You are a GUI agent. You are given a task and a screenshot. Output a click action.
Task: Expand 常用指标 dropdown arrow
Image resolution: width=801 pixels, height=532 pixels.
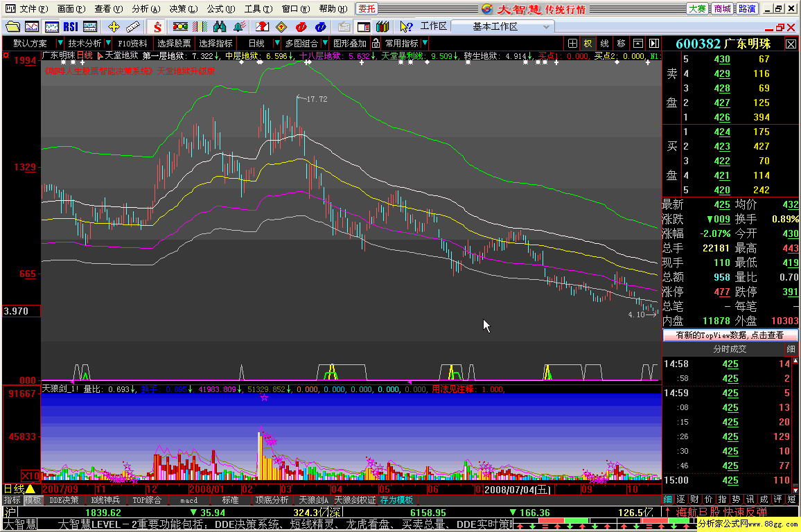point(425,44)
